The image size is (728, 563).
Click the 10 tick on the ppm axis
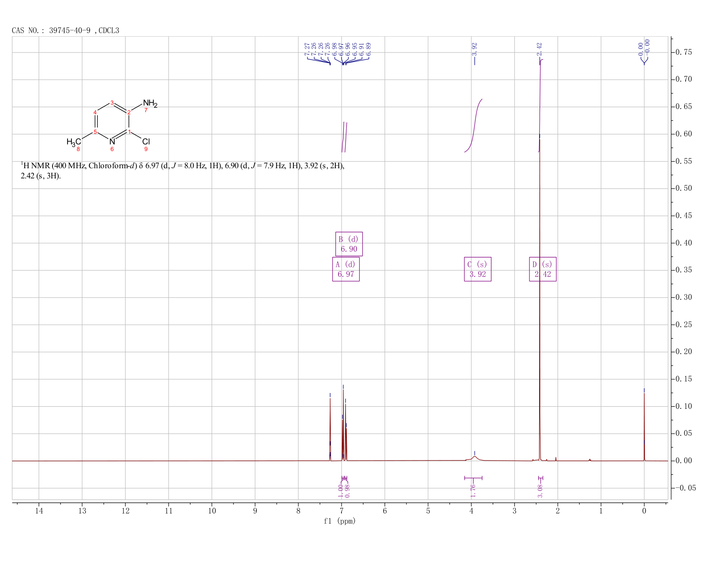pyautogui.click(x=212, y=511)
